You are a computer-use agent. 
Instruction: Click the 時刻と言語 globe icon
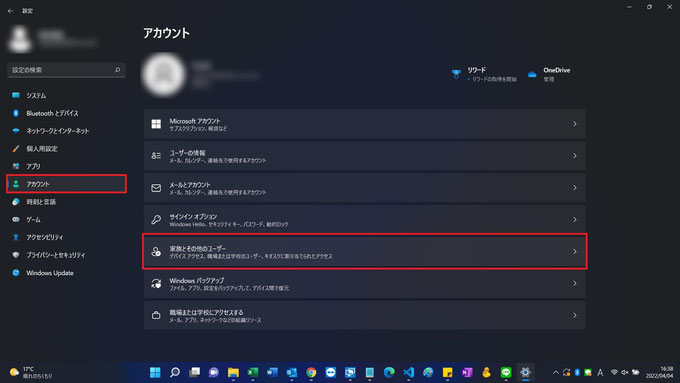pos(16,202)
